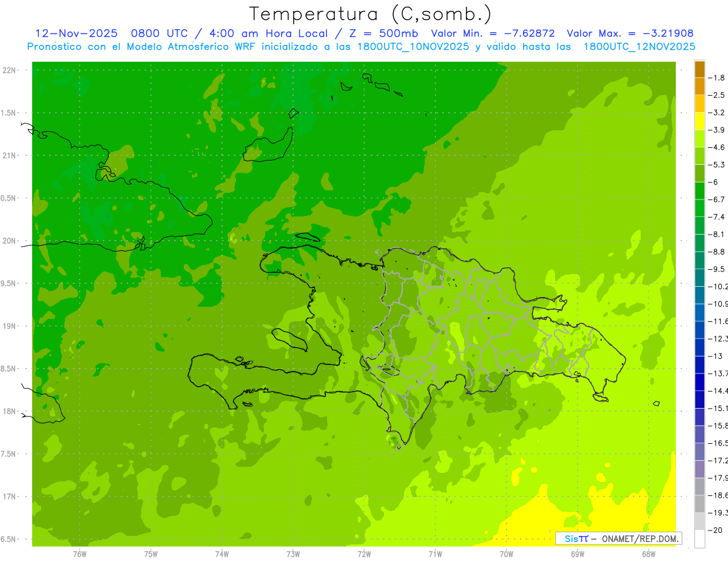Click the 18N latitude axis label

(10, 411)
